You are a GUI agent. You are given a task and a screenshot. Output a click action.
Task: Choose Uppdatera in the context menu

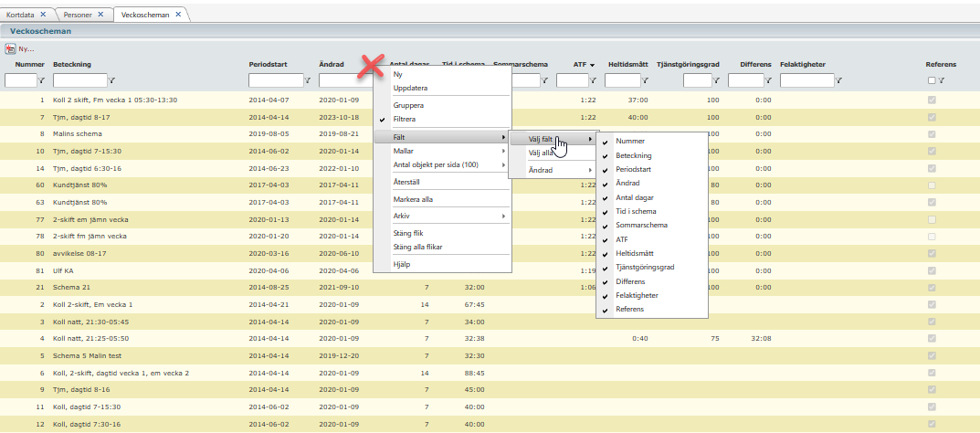coord(442,88)
